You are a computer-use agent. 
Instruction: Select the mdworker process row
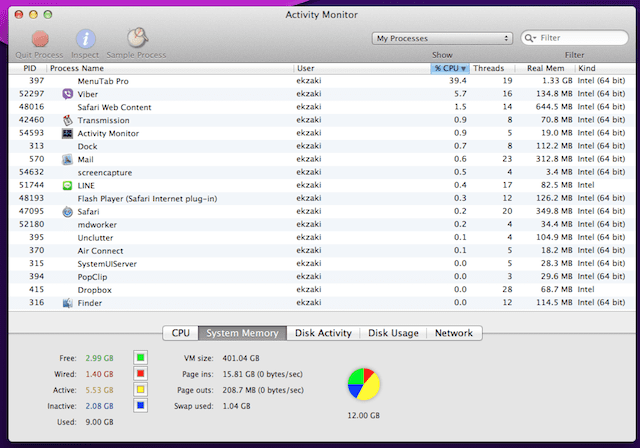point(322,224)
